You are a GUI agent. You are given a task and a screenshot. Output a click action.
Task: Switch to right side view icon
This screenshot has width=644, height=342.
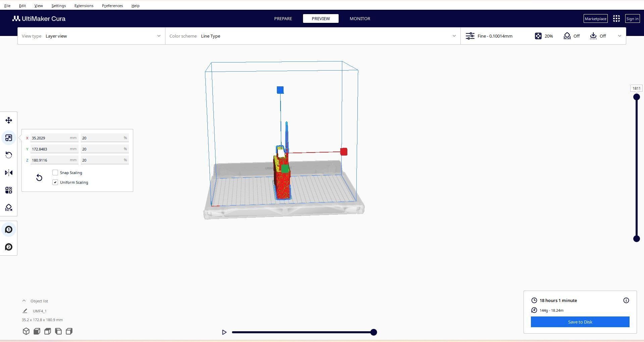pyautogui.click(x=69, y=331)
